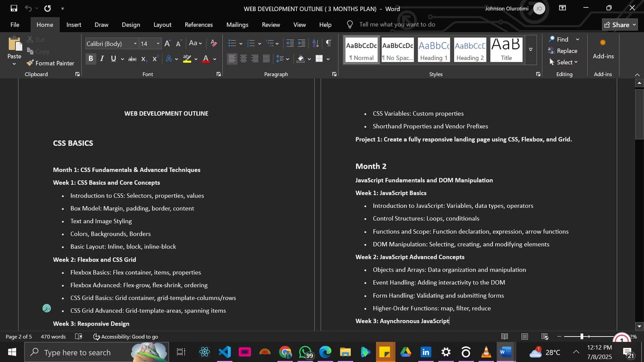Click the Sort icon in the Paragraph group
The width and height of the screenshot is (644, 362).
click(315, 43)
